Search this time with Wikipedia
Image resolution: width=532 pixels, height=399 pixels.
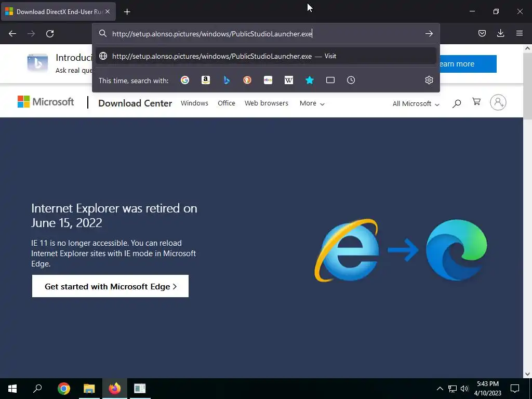point(289,80)
